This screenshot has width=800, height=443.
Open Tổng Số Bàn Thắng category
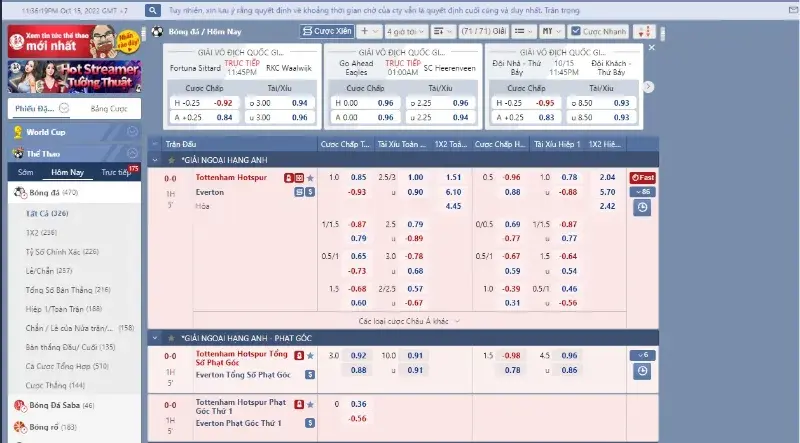pyautogui.click(x=68, y=290)
